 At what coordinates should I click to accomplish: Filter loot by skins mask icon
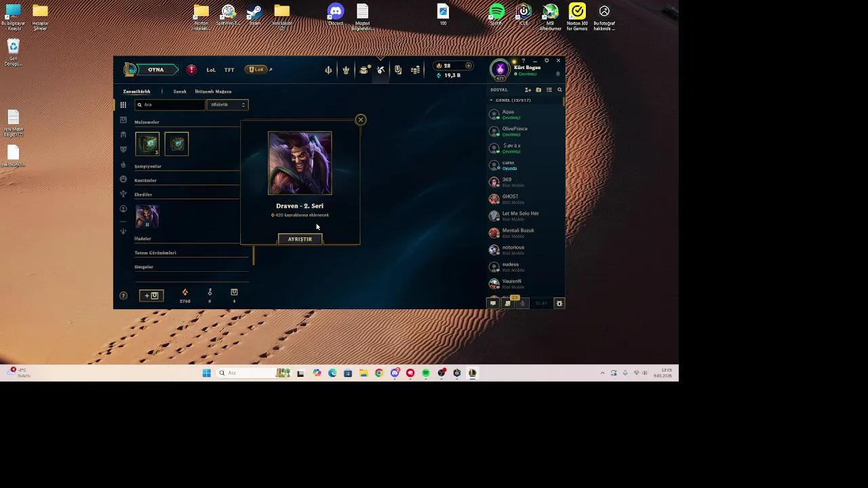123,149
